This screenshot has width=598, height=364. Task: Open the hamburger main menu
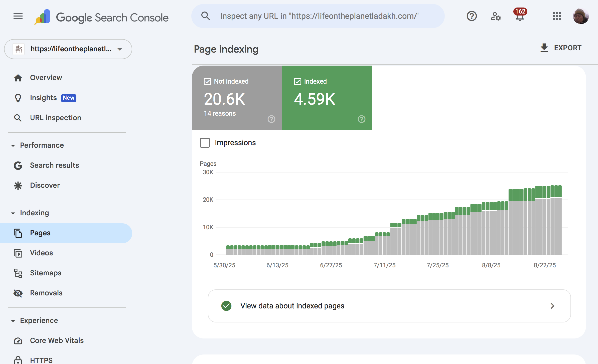[18, 16]
